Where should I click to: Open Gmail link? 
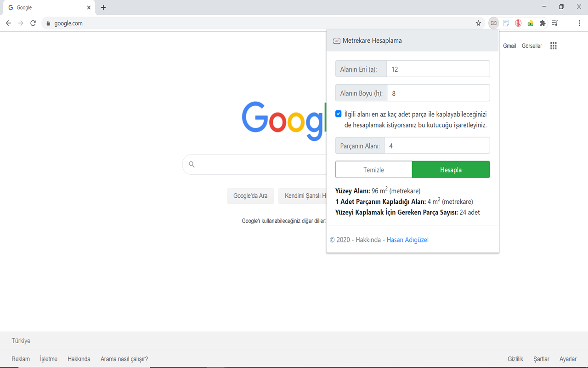(x=509, y=46)
